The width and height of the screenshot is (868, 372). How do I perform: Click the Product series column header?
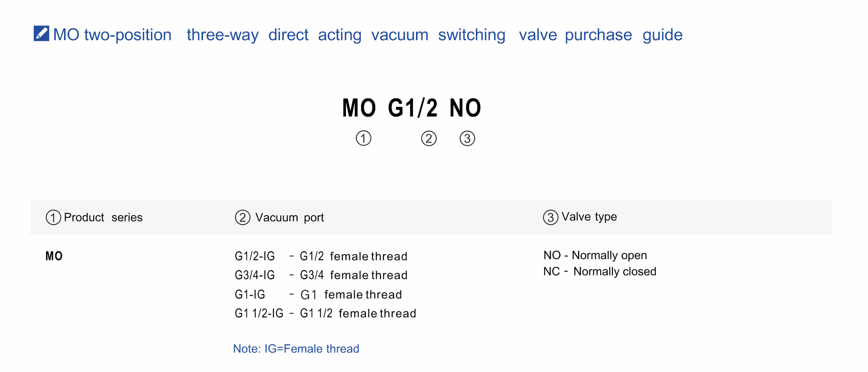coord(103,218)
